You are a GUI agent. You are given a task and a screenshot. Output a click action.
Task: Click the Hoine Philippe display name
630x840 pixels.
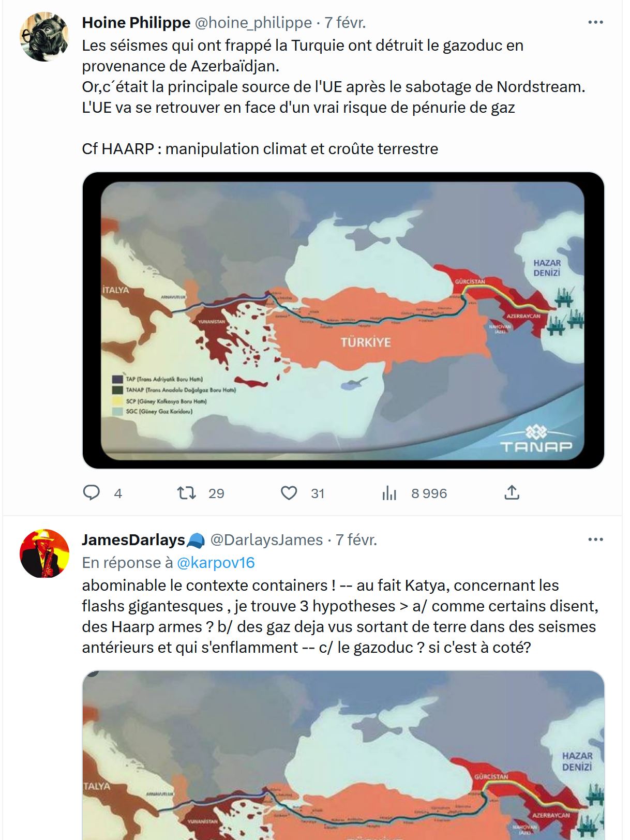pos(136,23)
